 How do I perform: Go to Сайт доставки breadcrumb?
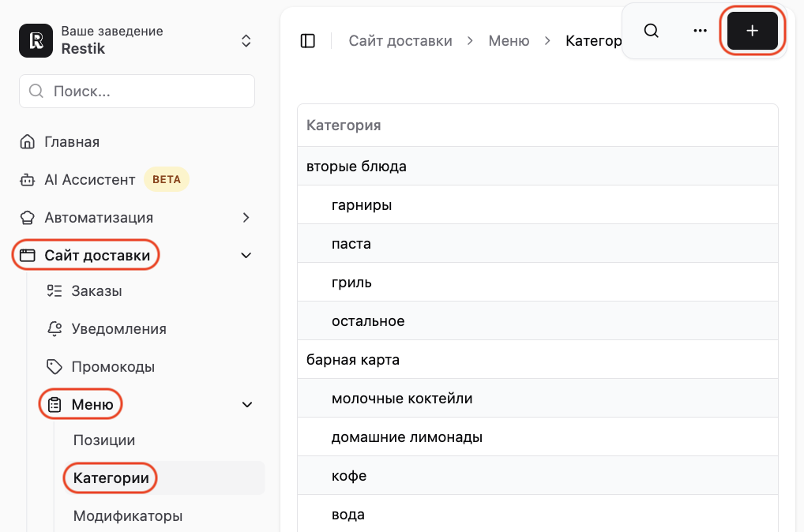point(400,40)
